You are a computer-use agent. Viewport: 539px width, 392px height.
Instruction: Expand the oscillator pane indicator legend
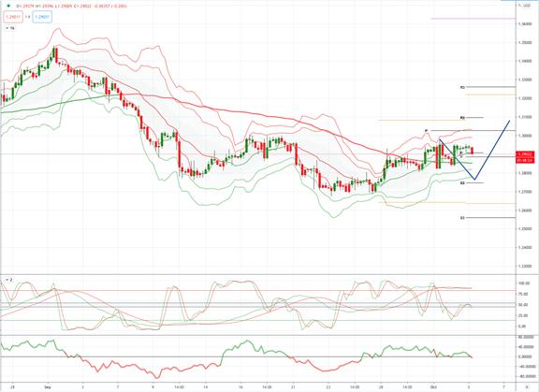click(8, 280)
